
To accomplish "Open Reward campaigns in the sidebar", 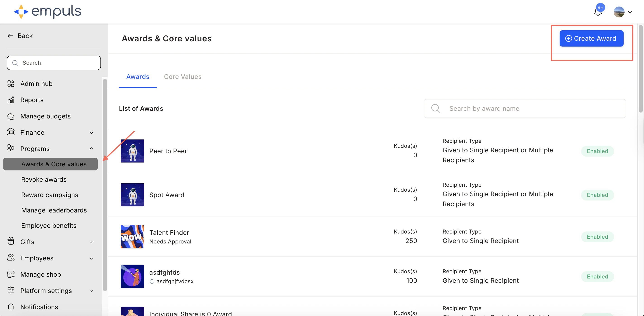I will pos(50,195).
